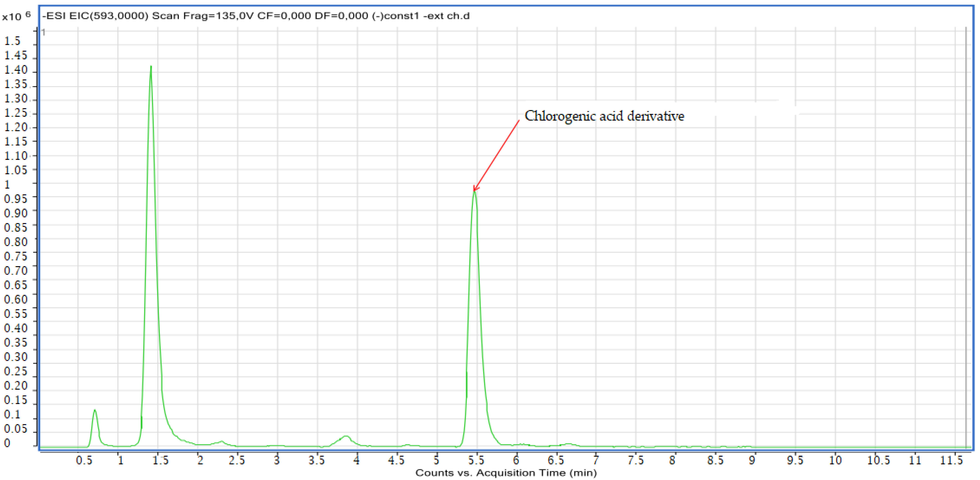Click the '1.5' label on the y-axis
Screen dimensions: 980x480
pos(12,41)
